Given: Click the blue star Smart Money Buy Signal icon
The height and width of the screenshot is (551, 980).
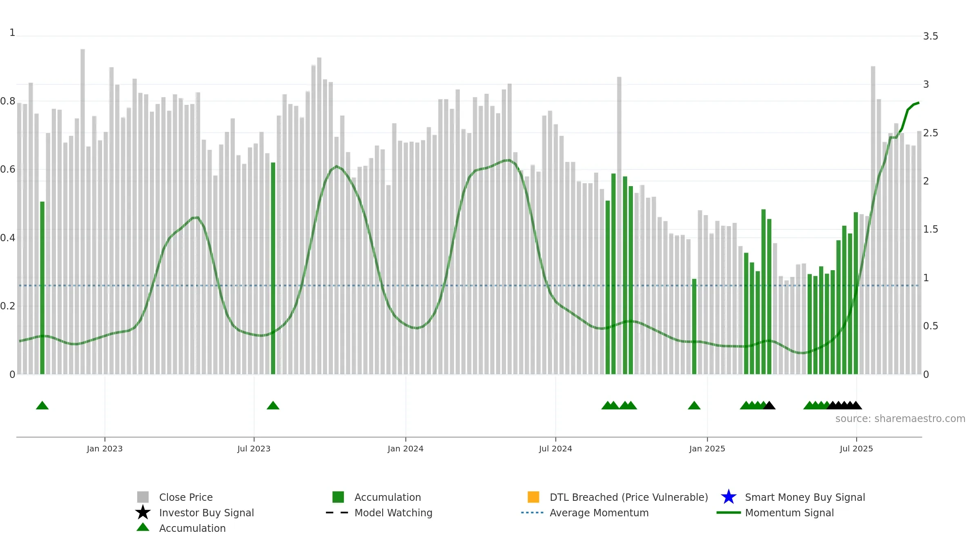Looking at the screenshot, I should (x=728, y=497).
